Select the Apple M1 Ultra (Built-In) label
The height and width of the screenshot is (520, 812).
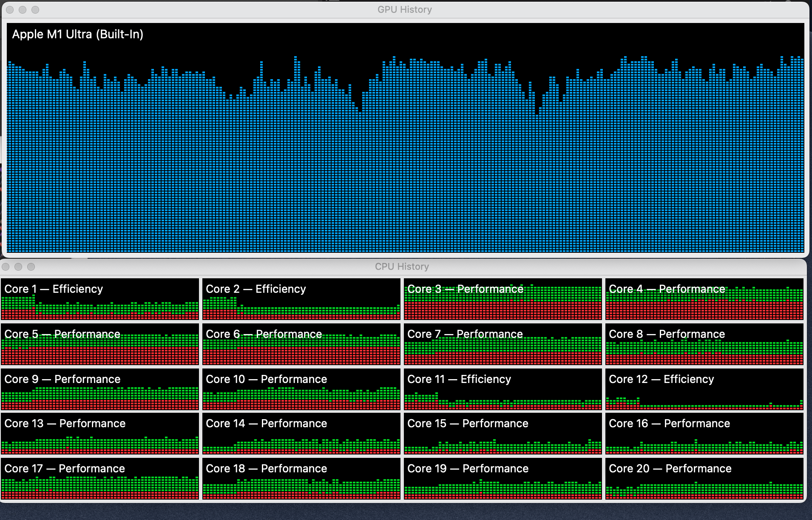pos(77,34)
